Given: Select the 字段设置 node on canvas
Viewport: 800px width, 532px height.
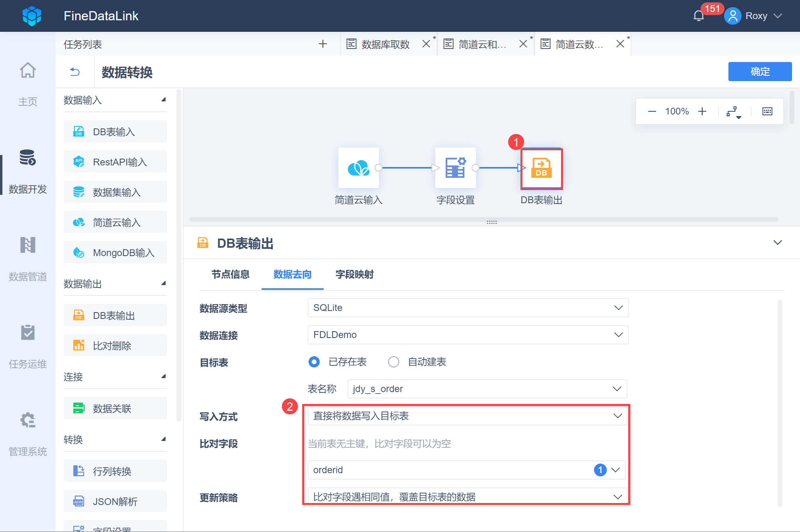Looking at the screenshot, I should coord(455,168).
